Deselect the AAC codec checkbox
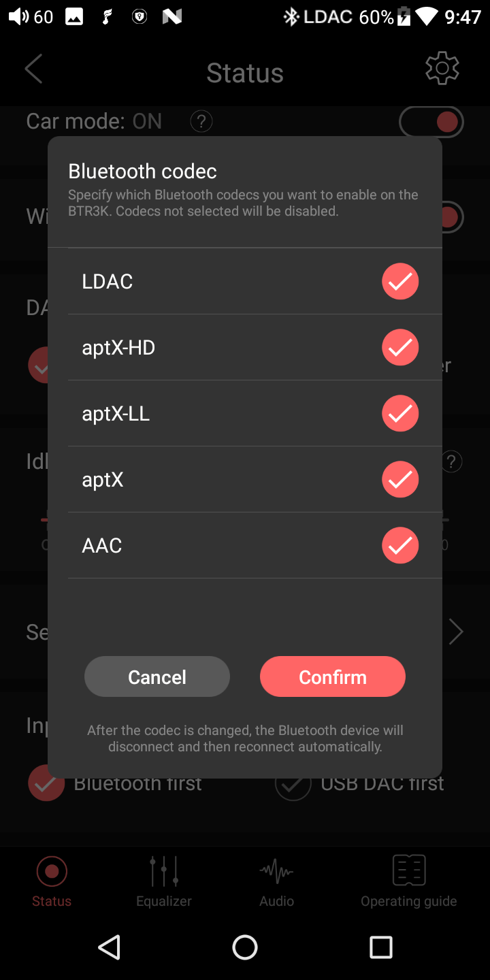 (400, 545)
